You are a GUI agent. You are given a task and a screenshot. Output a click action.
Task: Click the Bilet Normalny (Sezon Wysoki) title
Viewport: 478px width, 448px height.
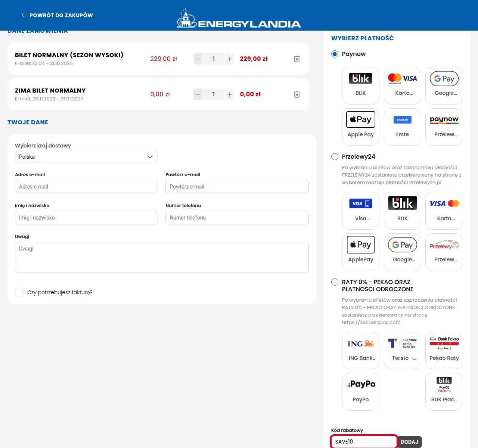[69, 55]
